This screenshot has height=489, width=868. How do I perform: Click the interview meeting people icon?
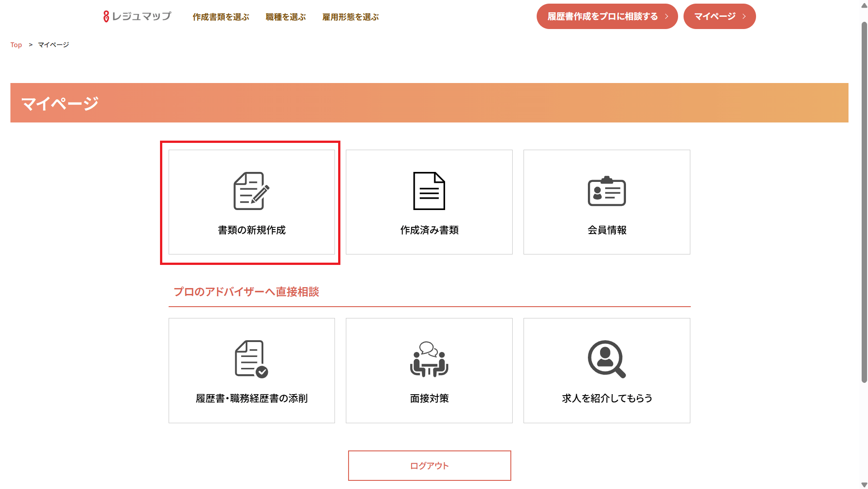pyautogui.click(x=429, y=359)
